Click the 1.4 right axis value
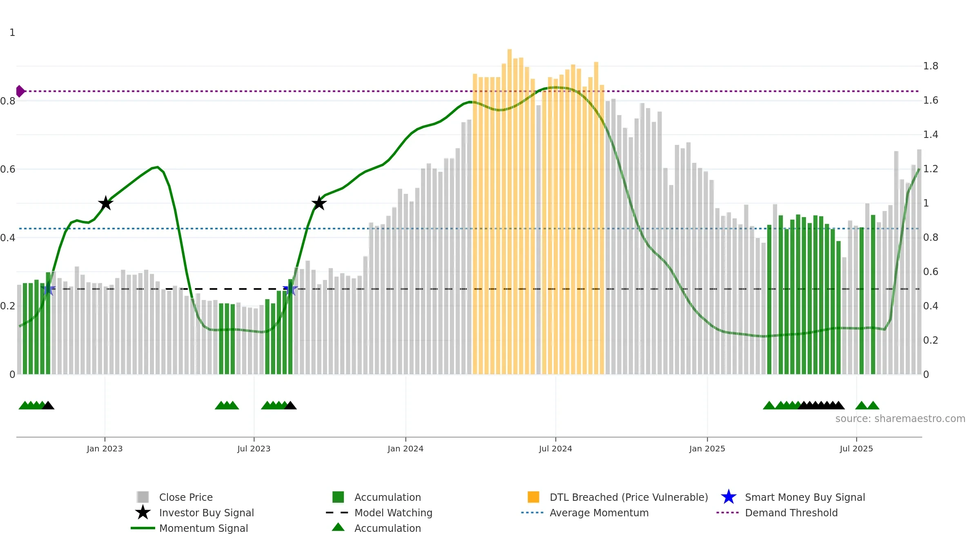This screenshot has width=980, height=551. [x=931, y=134]
